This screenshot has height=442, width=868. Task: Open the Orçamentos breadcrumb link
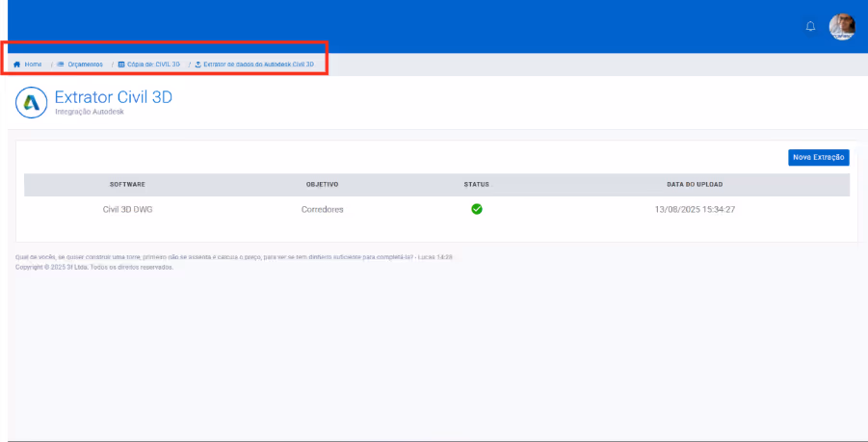point(80,65)
